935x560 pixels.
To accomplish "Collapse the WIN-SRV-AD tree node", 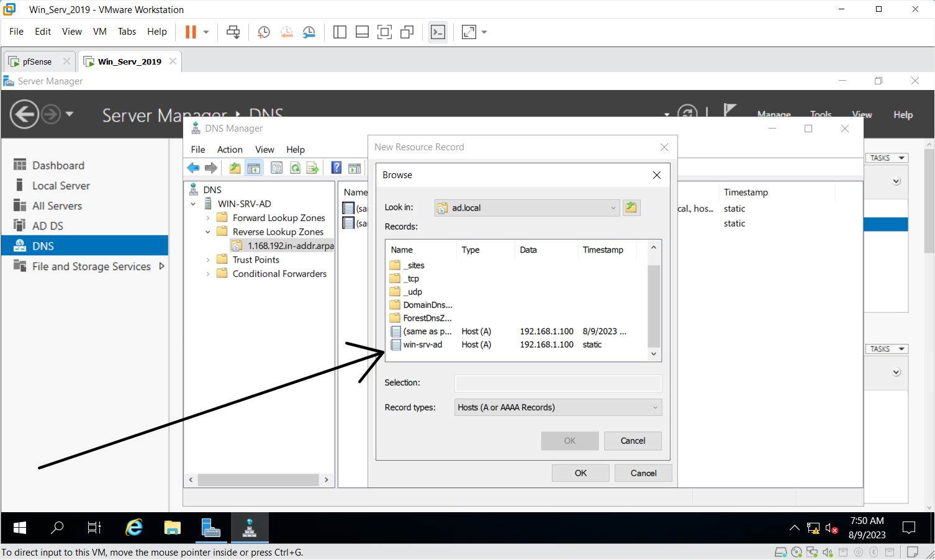I will point(193,204).
